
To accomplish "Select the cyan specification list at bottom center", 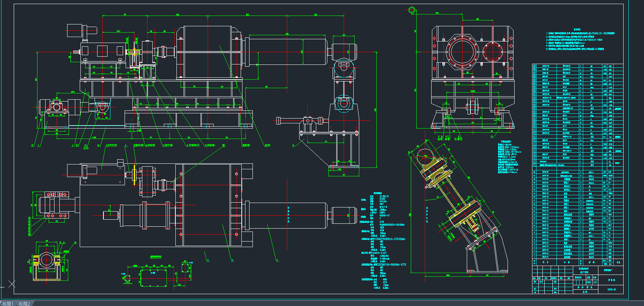I will (x=382, y=241).
